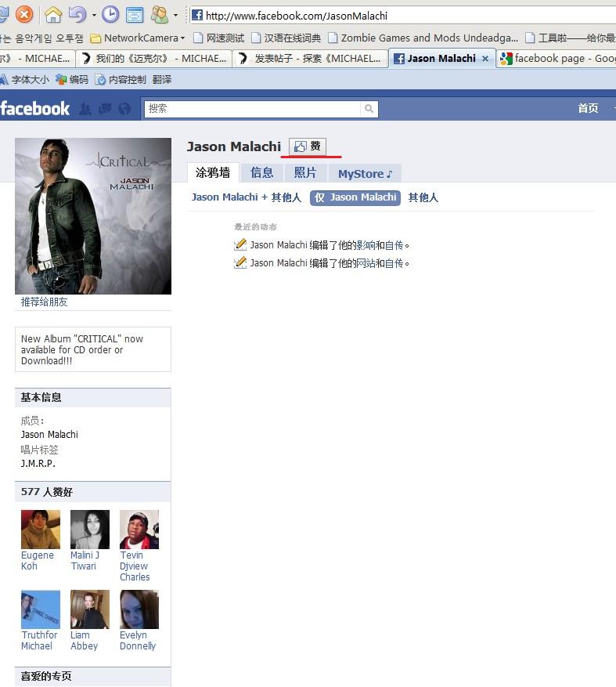Open the 网速测试 bookmark
616x687 pixels.
[219, 38]
